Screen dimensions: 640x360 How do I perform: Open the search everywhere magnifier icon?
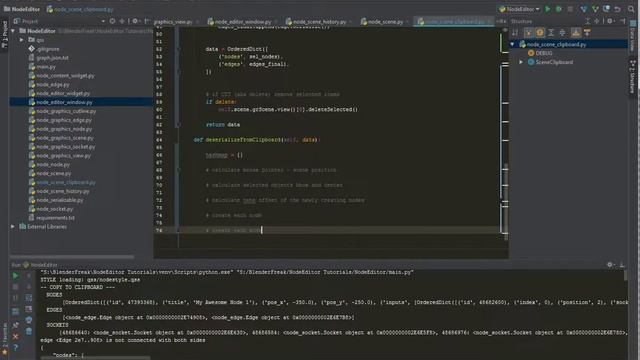631,9
